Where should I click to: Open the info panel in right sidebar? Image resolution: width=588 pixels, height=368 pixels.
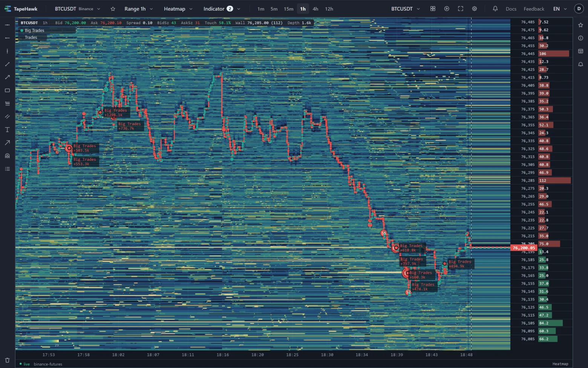click(x=580, y=38)
